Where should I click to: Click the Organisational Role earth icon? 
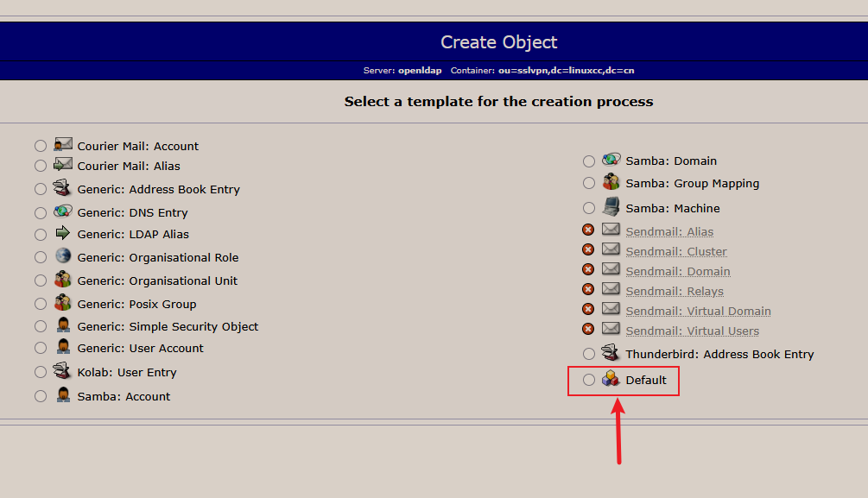click(x=63, y=255)
